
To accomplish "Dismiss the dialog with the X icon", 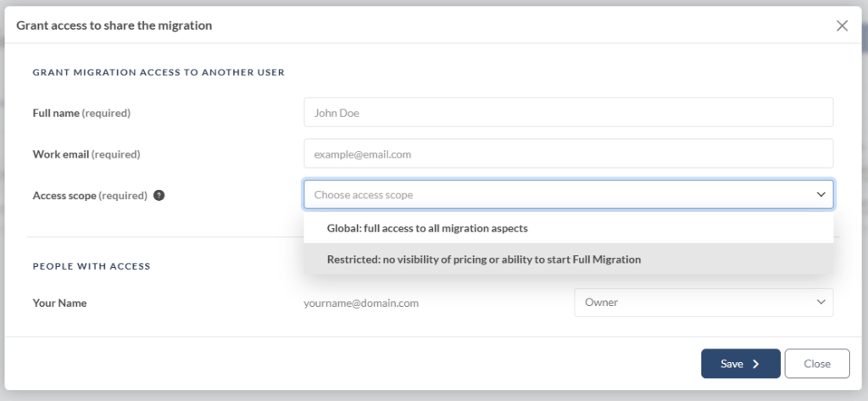I will coord(842,25).
